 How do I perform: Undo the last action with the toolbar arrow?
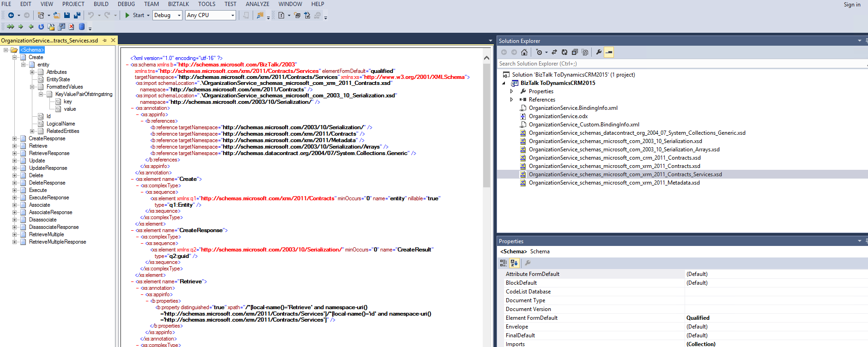[x=91, y=15]
